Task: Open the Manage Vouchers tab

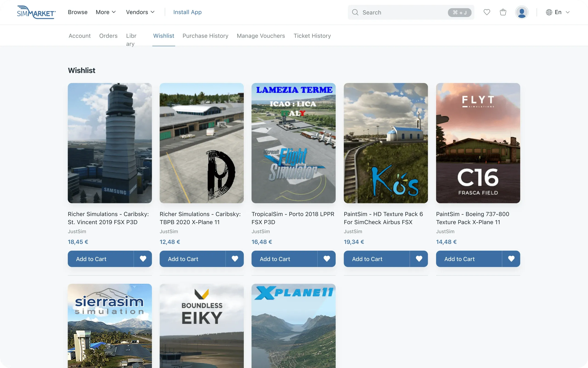Action: tap(261, 36)
